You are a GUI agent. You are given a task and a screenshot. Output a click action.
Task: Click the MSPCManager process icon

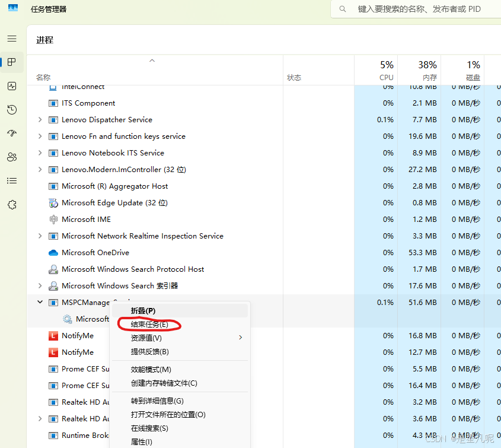coord(53,303)
